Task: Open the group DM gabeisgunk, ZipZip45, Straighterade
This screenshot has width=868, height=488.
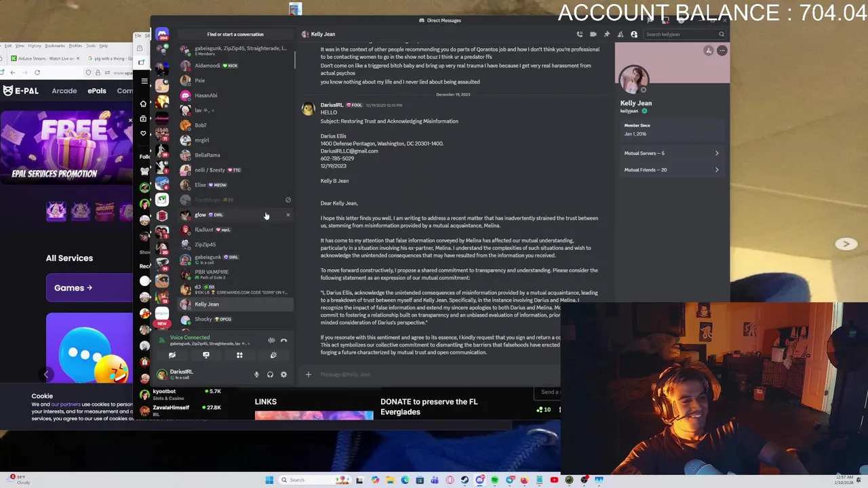Action: (235, 50)
